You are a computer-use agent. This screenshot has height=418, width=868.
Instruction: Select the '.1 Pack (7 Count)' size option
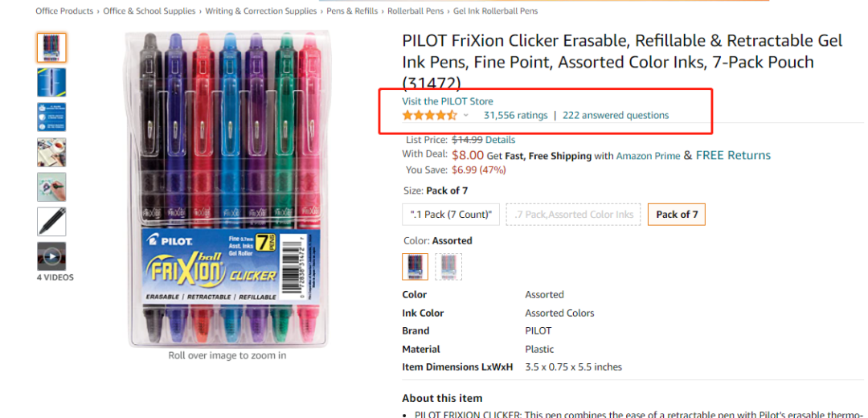coord(451,215)
